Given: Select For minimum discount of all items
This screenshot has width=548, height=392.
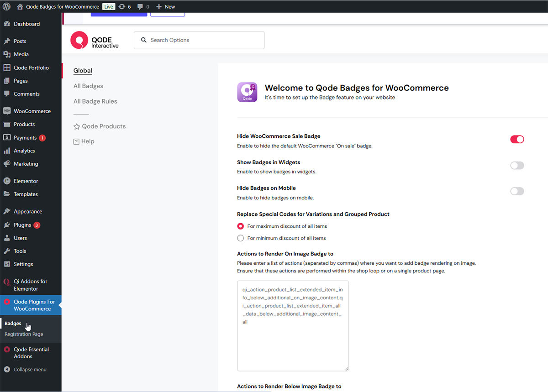Looking at the screenshot, I should [241, 238].
